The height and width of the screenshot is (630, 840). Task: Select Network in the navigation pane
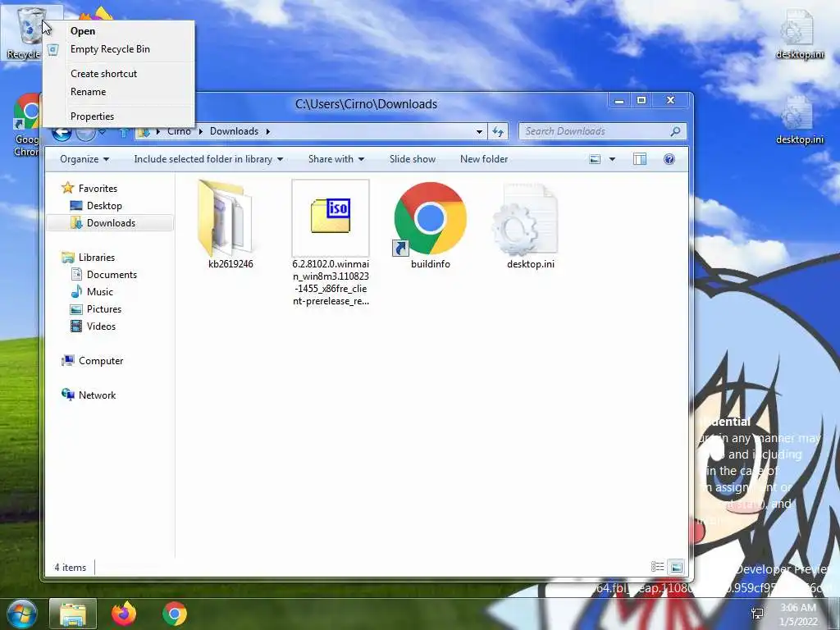97,395
